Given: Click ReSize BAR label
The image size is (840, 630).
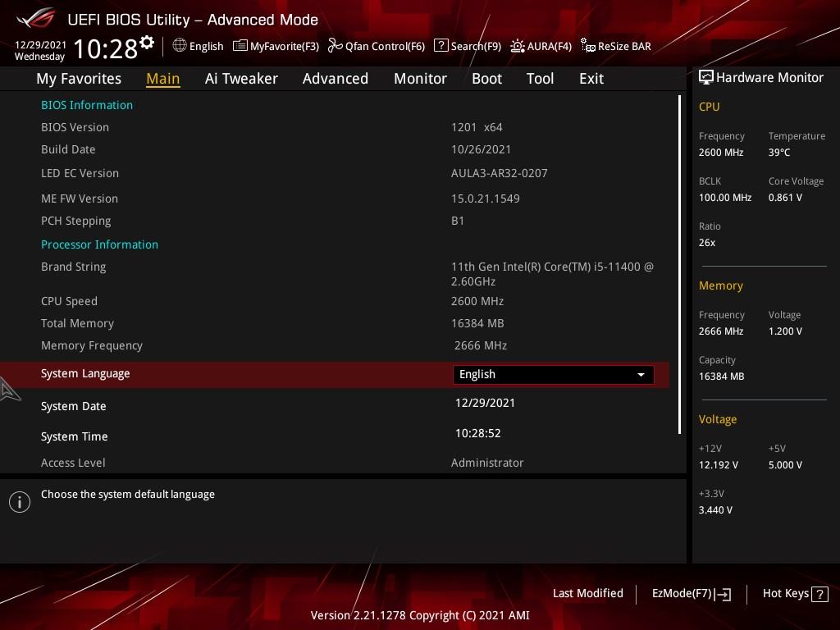Looking at the screenshot, I should tap(624, 47).
